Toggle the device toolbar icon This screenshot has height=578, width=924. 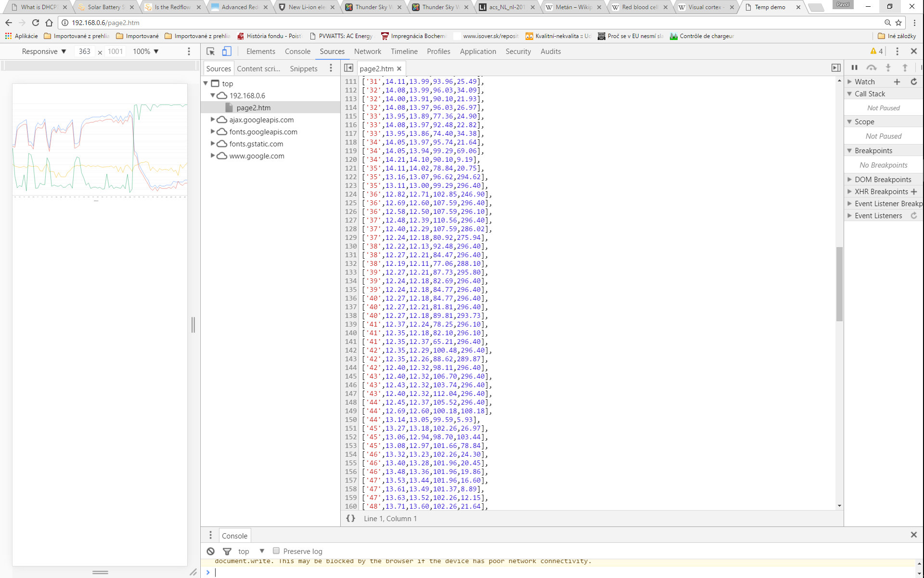click(227, 52)
